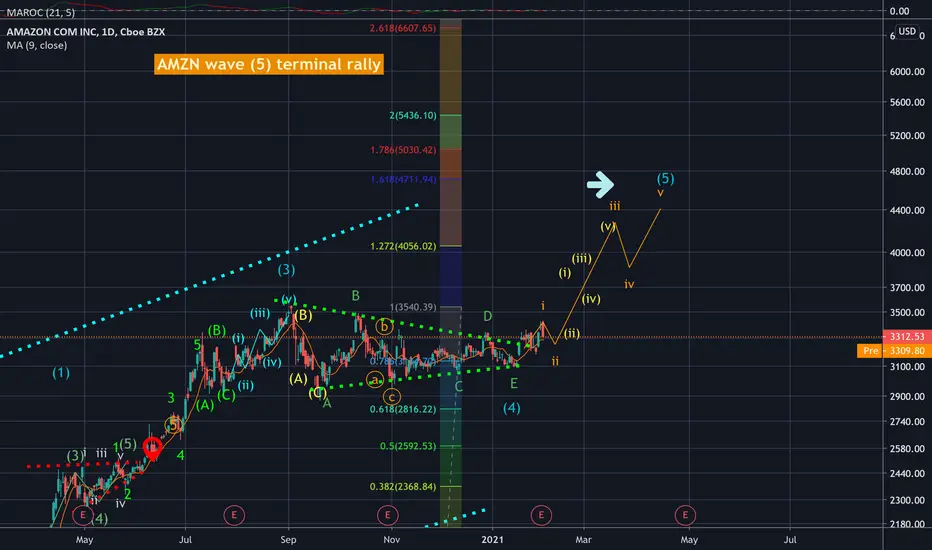Click the Mar label on time axis
The width and height of the screenshot is (932, 550).
coord(584,540)
